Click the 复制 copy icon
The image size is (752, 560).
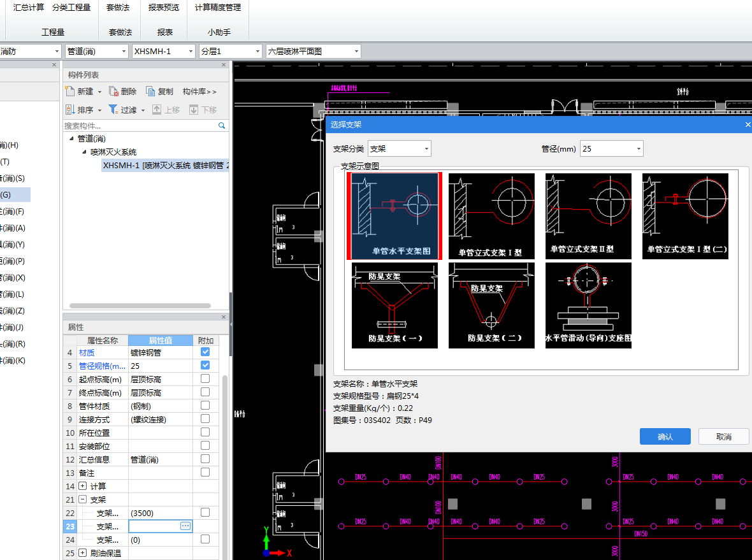(150, 91)
